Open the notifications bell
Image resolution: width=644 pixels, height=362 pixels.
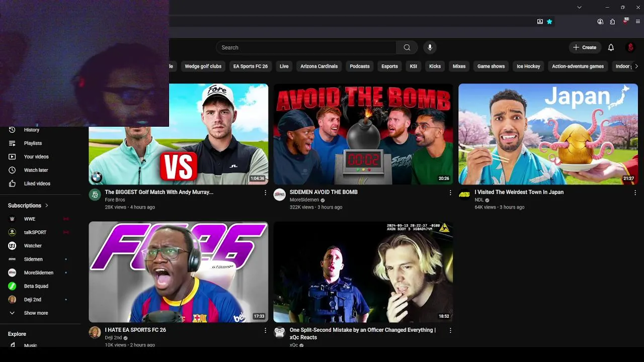(x=611, y=47)
